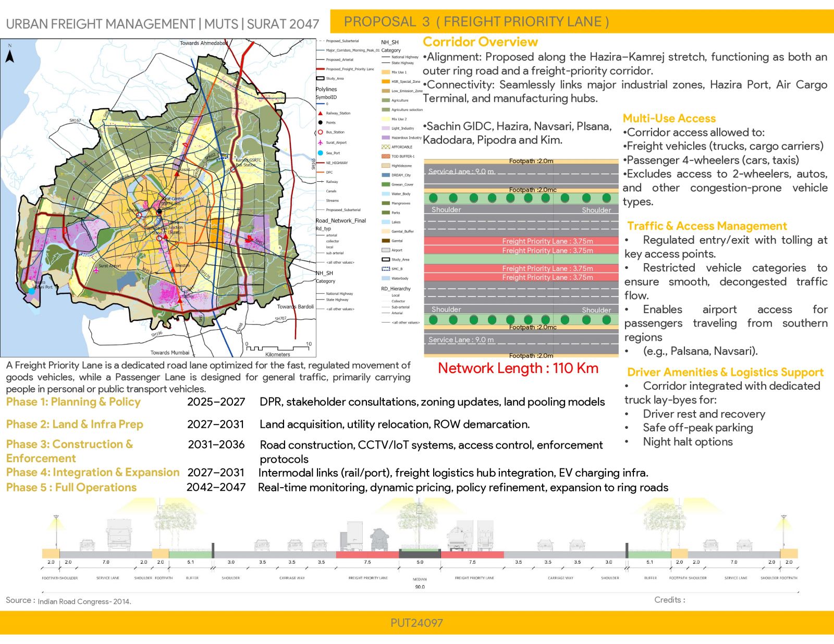Click the DREAM_City blue swatch

pos(386,175)
